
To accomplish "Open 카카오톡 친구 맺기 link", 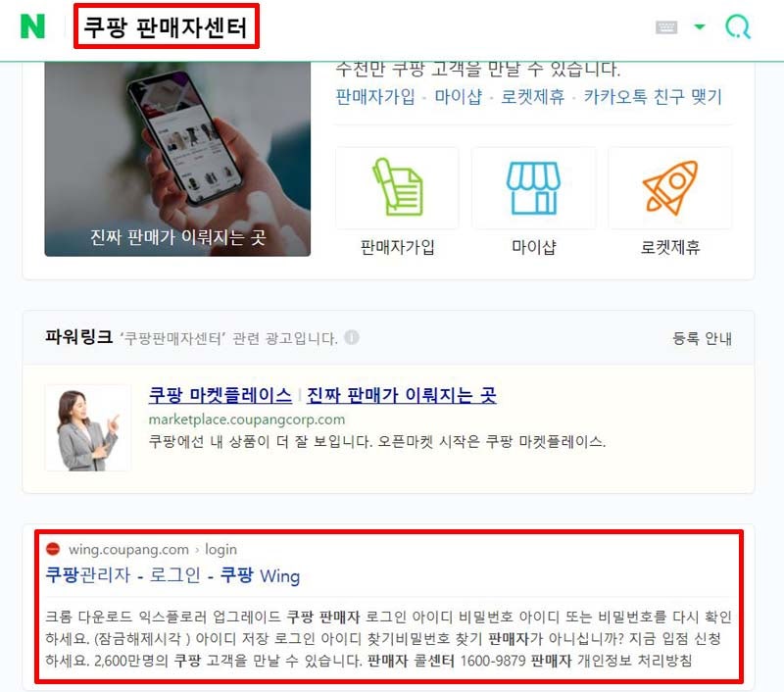I will (x=653, y=96).
